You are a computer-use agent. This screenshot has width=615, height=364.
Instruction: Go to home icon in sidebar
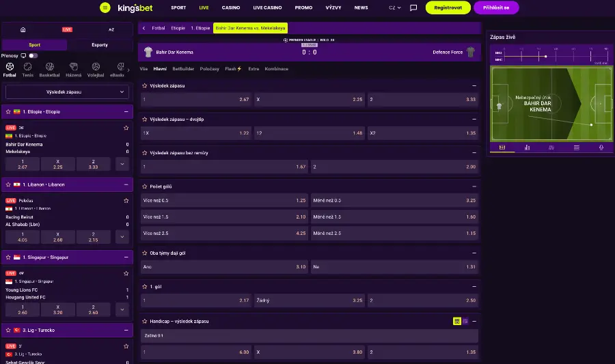click(x=23, y=30)
